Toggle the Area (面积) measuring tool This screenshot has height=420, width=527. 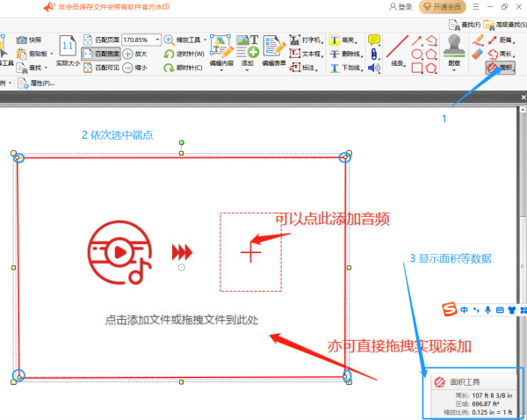500,68
